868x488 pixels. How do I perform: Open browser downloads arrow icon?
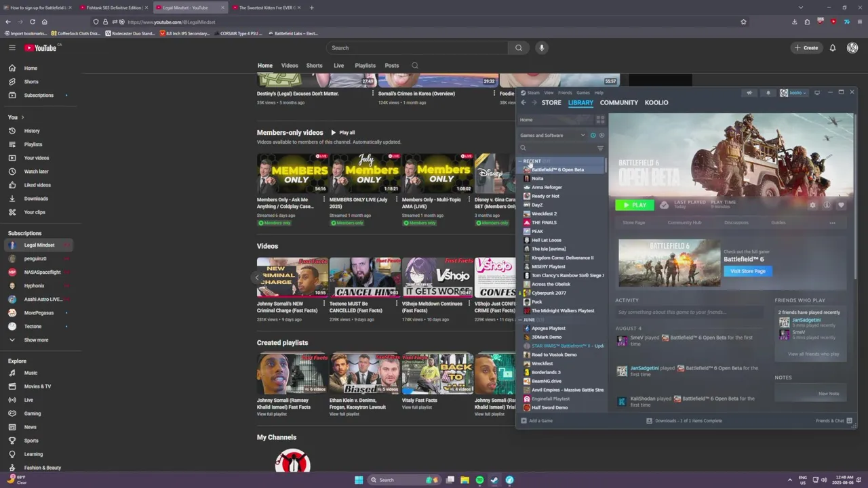(x=795, y=22)
